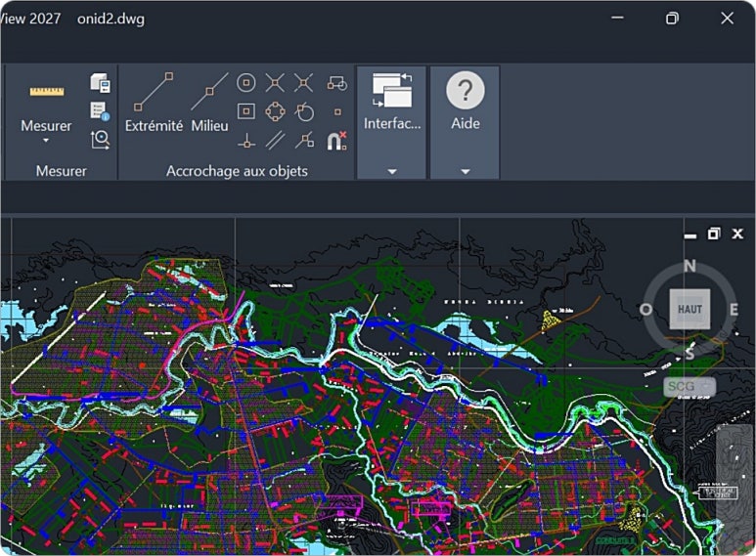The width and height of the screenshot is (756, 556).
Task: Enable Extrémité object snap
Action: [154, 104]
